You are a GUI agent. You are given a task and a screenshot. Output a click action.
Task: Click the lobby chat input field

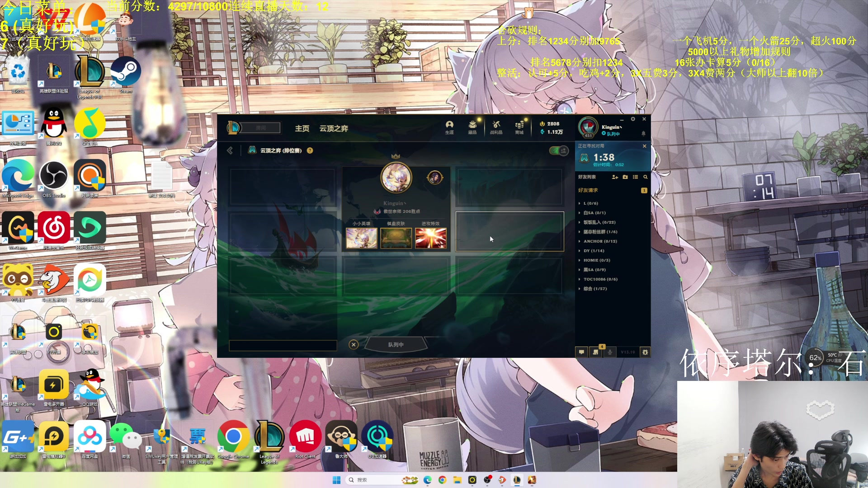coord(283,346)
